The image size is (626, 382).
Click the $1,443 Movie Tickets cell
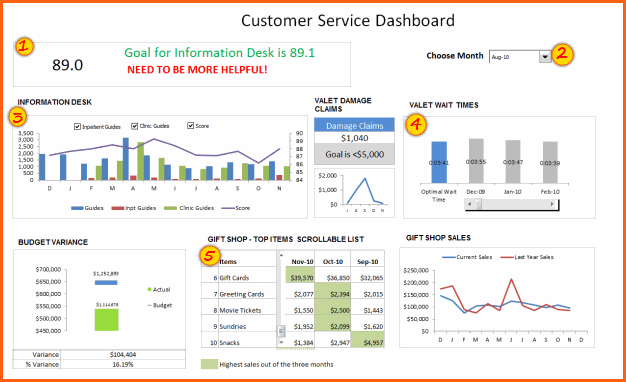pyautogui.click(x=368, y=307)
